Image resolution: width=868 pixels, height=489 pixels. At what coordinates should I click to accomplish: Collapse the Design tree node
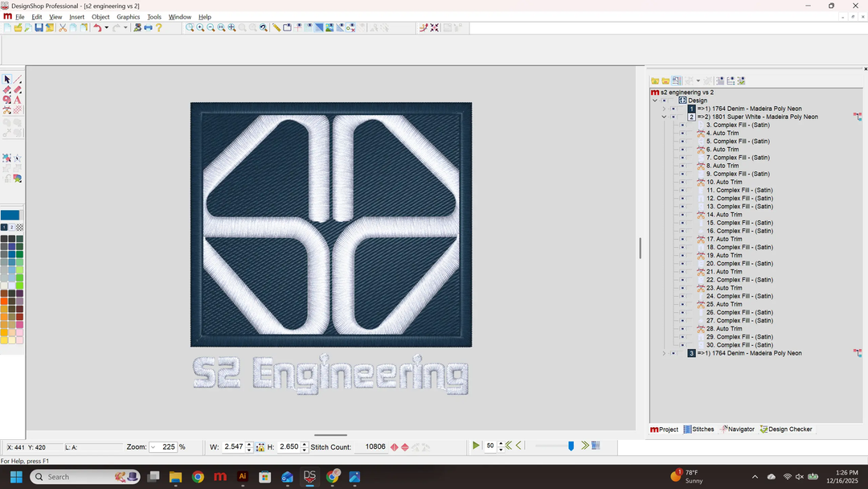pyautogui.click(x=655, y=101)
